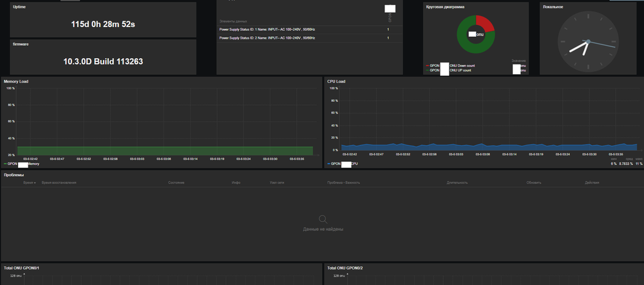Click the Uptime value "115d 0h 28m 52s"

103,25
